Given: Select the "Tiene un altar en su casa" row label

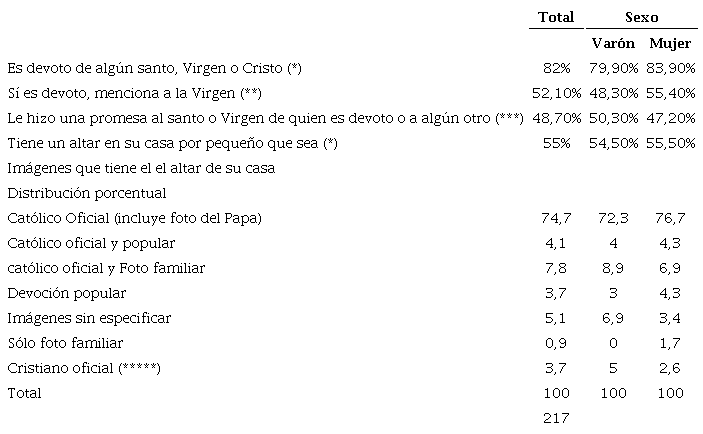Looking at the screenshot, I should (x=172, y=144).
